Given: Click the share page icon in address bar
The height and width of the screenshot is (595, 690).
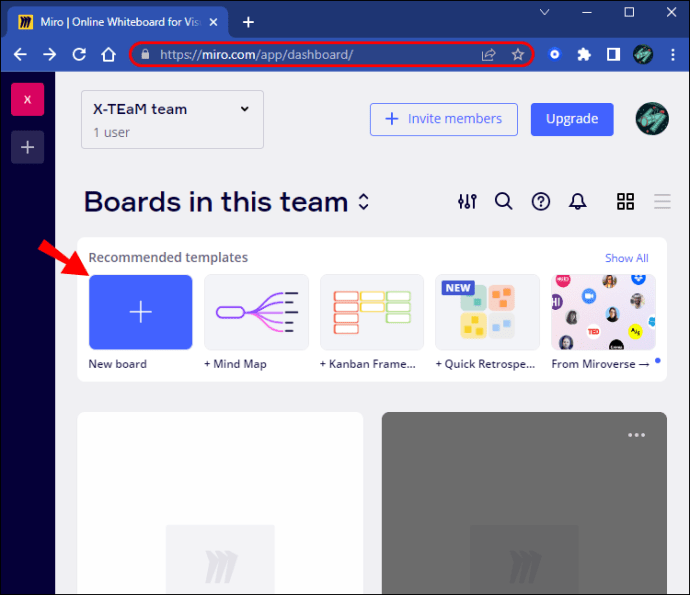Looking at the screenshot, I should tap(488, 55).
